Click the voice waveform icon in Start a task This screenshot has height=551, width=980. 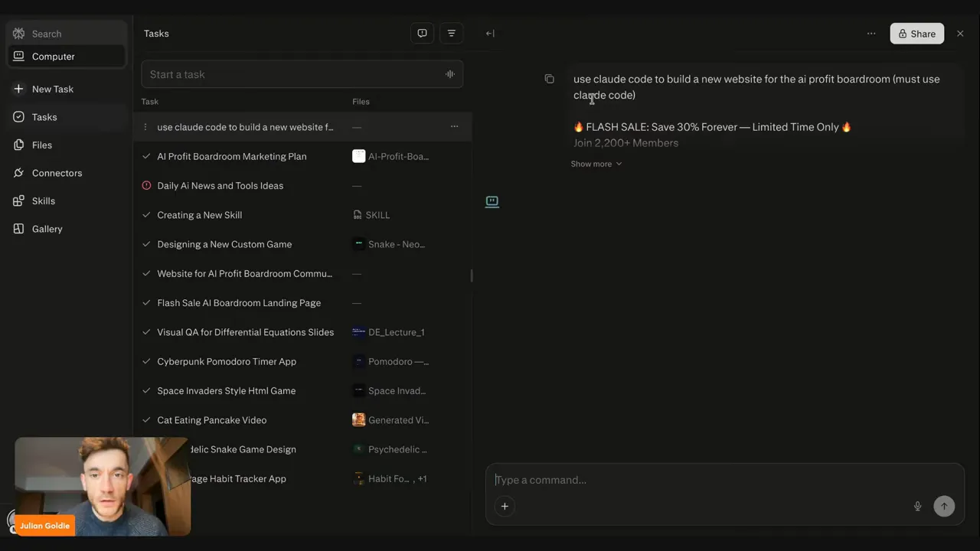[x=450, y=74]
